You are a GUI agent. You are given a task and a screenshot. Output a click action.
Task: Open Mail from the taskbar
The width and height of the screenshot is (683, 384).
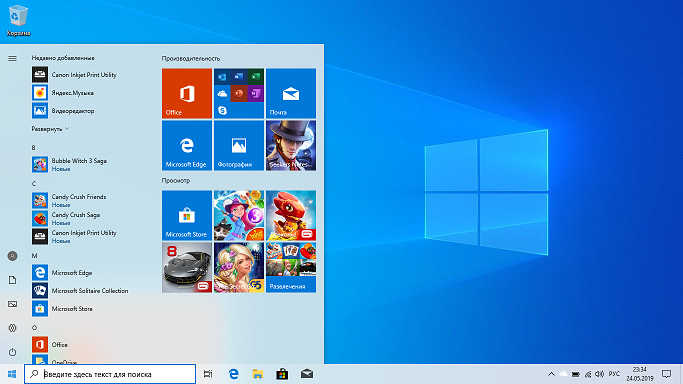pyautogui.click(x=307, y=374)
